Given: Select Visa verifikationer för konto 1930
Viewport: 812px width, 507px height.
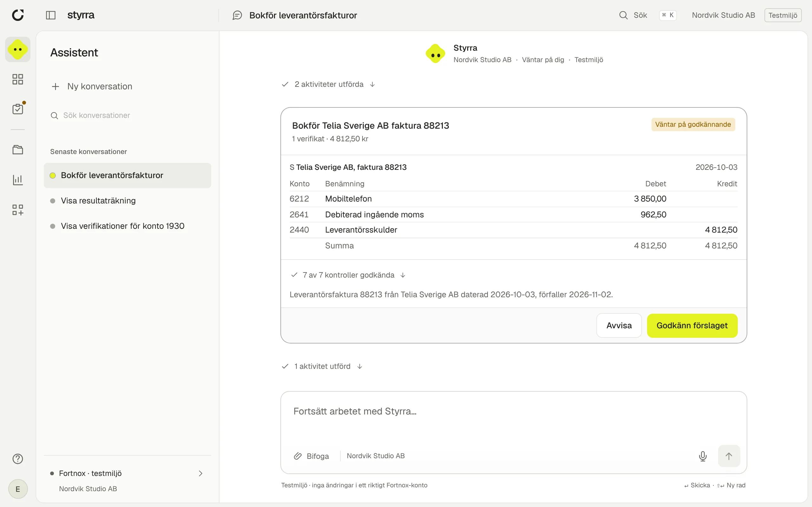Looking at the screenshot, I should [x=128, y=226].
